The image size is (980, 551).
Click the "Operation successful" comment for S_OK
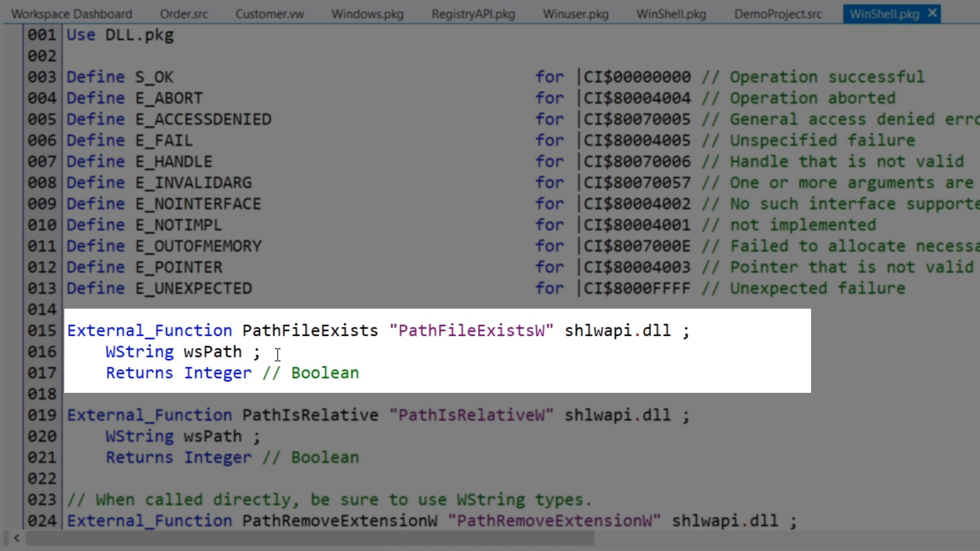827,77
